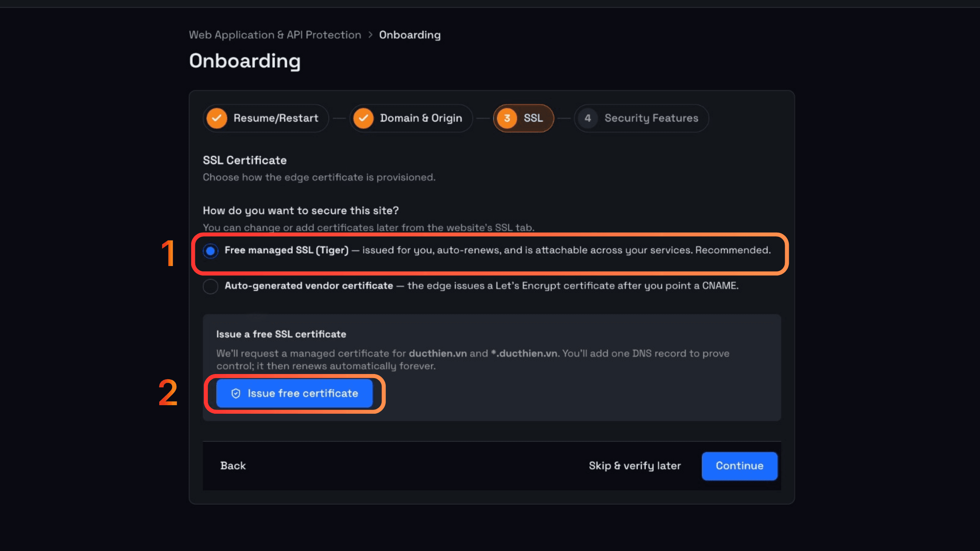980x551 pixels.
Task: Click the Onboarding breadcrumb item
Action: [x=410, y=35]
